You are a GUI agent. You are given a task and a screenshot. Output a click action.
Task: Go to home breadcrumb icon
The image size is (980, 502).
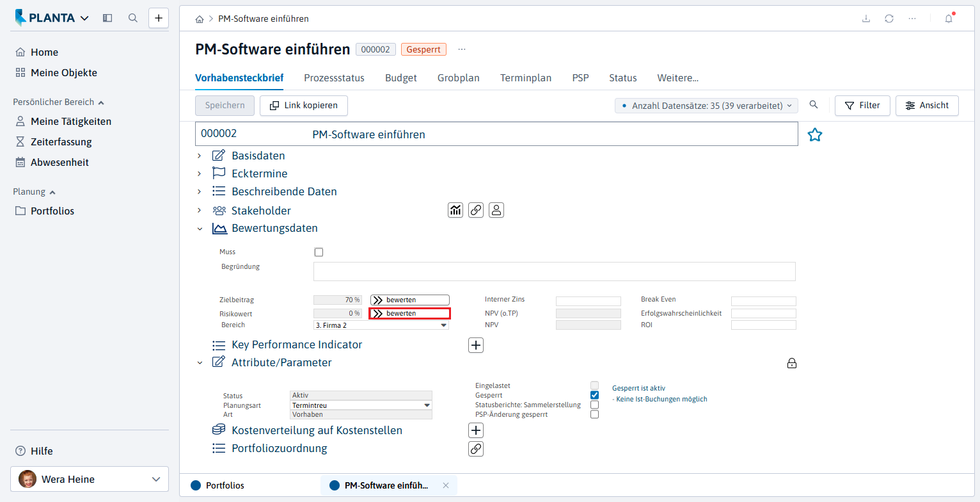[x=200, y=19]
